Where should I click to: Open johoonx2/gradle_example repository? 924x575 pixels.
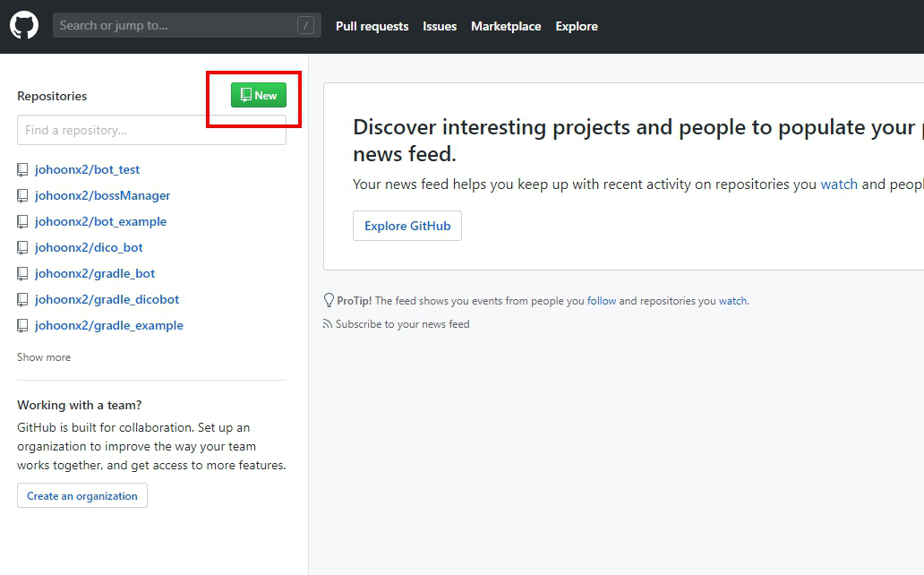pos(109,325)
